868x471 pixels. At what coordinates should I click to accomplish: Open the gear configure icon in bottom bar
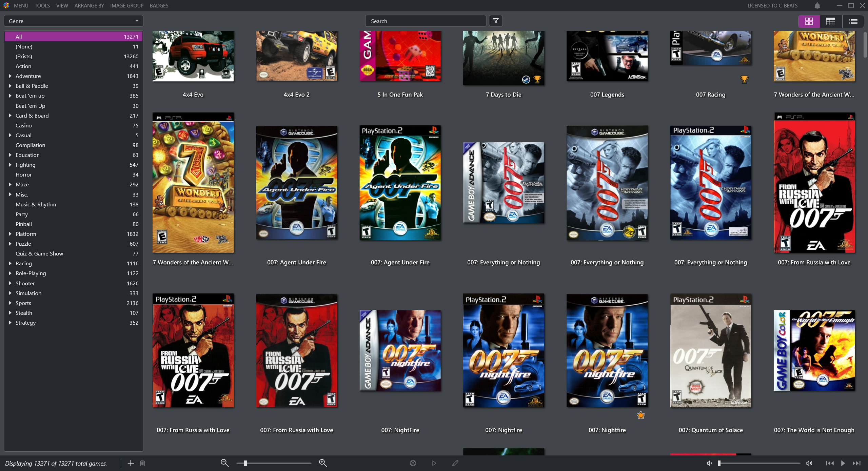pyautogui.click(x=413, y=463)
